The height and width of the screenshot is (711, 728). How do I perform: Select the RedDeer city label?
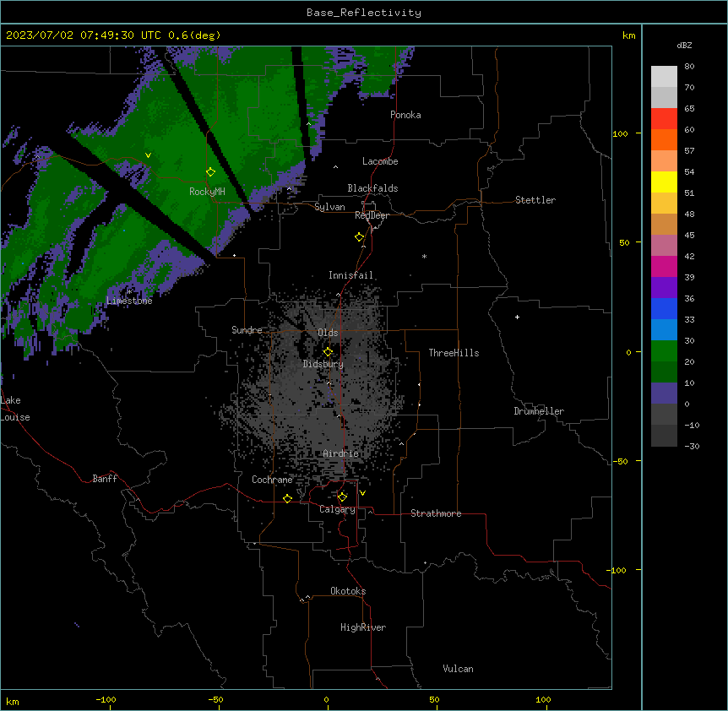pos(372,215)
